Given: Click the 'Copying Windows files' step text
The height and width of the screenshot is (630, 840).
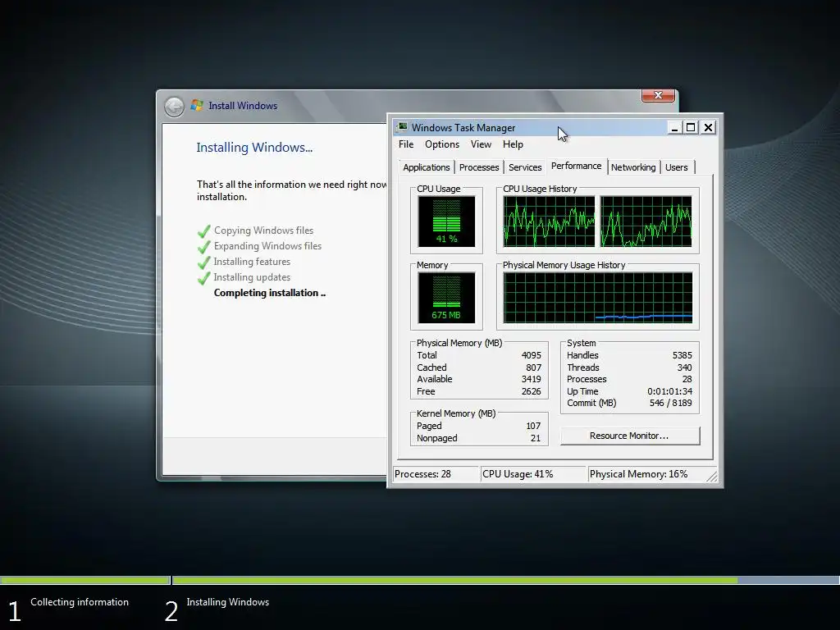Looking at the screenshot, I should tap(263, 231).
